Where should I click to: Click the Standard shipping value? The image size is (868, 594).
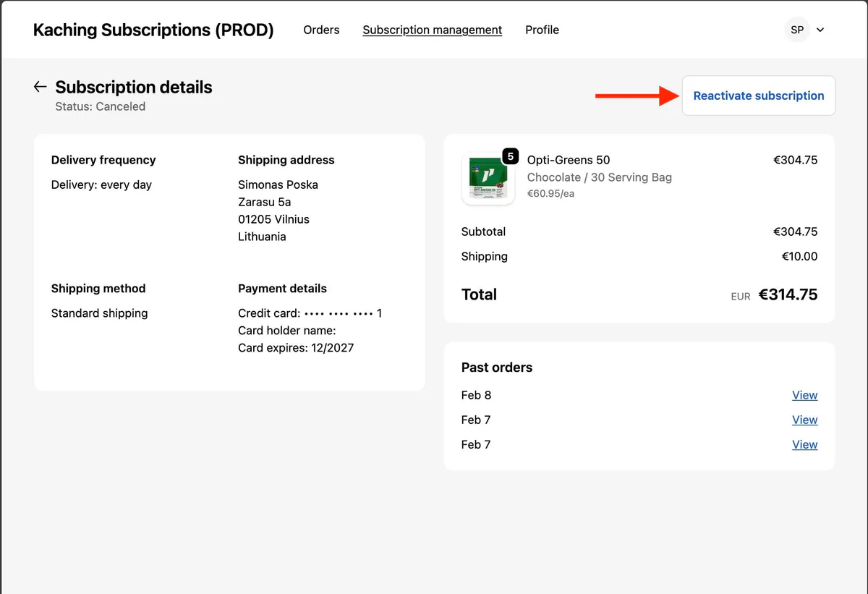(99, 313)
